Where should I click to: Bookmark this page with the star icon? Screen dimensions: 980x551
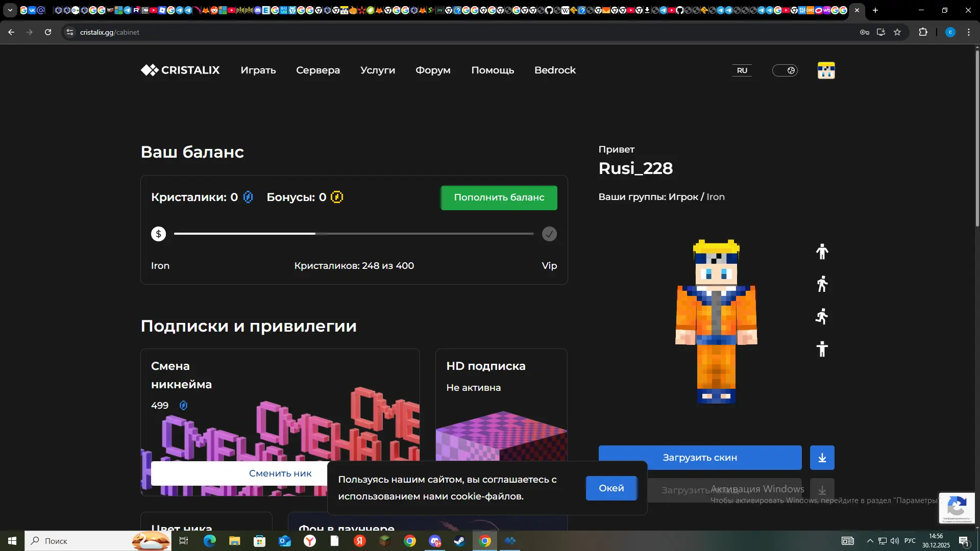pos(897,32)
